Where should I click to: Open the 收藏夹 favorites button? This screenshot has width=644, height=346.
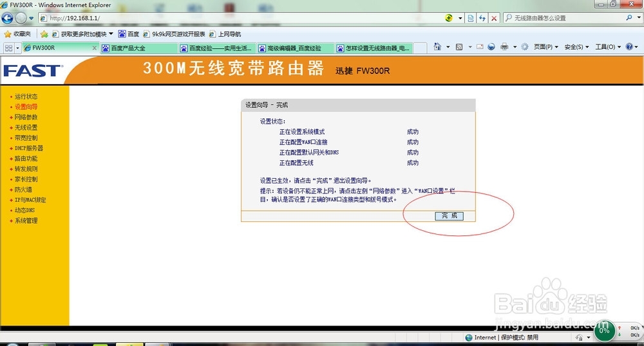point(17,34)
